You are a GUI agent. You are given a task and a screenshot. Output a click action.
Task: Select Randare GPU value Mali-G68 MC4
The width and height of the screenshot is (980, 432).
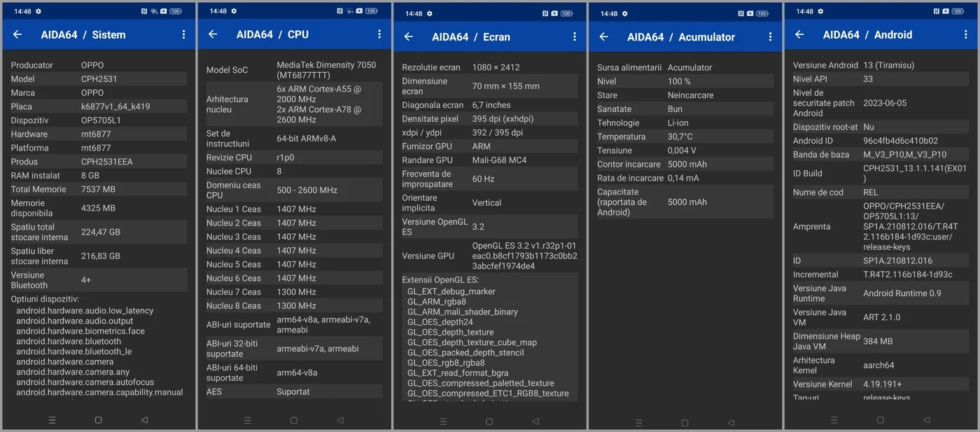point(500,160)
